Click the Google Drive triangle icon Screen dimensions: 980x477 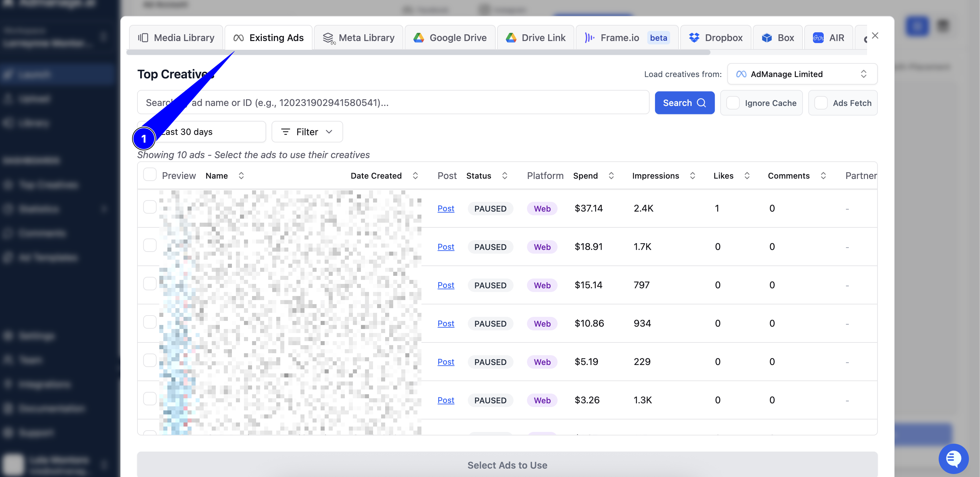pos(418,38)
